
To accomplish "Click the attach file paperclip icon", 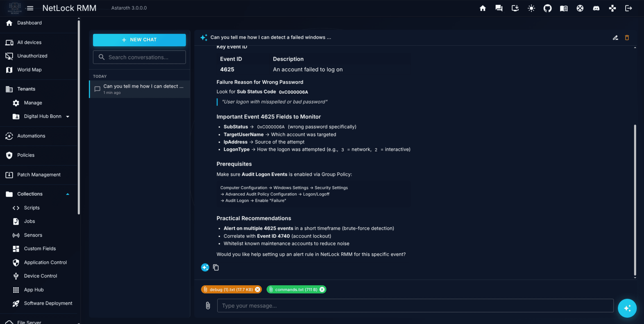I will coord(208,305).
